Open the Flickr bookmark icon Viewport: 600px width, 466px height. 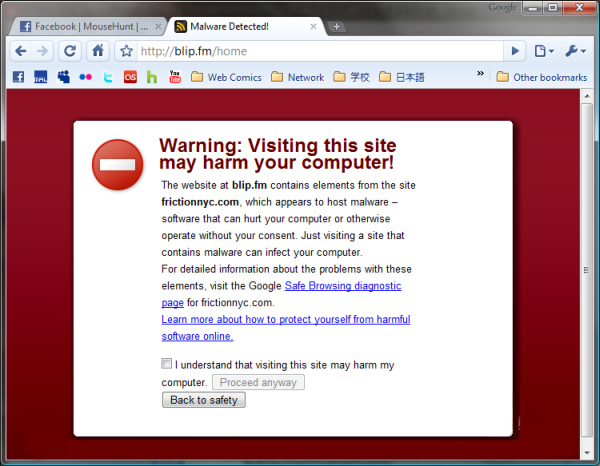[x=85, y=77]
